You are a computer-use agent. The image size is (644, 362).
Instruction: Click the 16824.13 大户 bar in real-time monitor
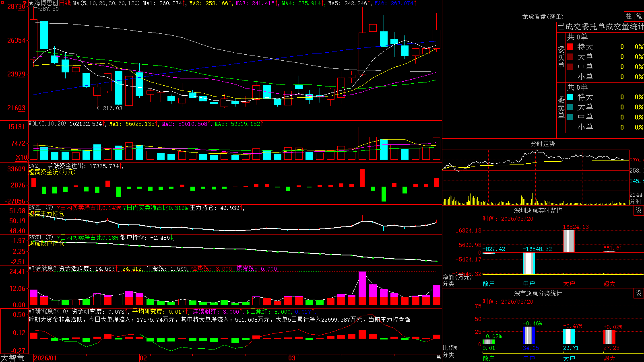pyautogui.click(x=569, y=241)
